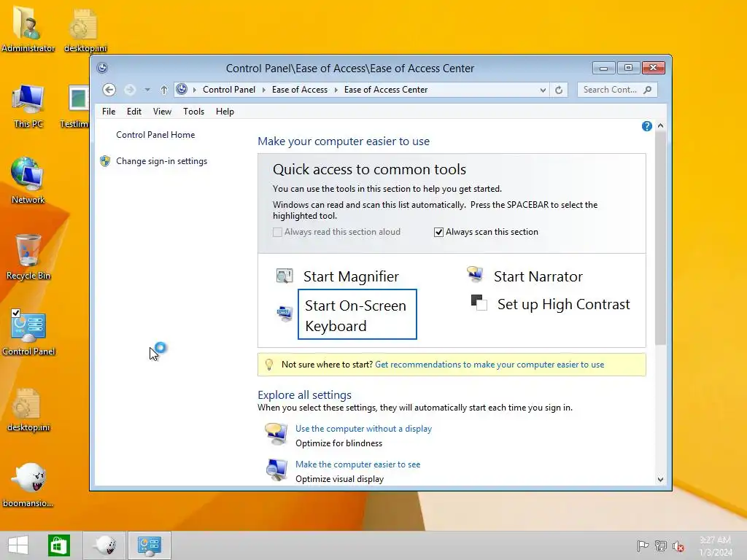The image size is (747, 560).
Task: Open the Tools menu
Action: pos(193,112)
